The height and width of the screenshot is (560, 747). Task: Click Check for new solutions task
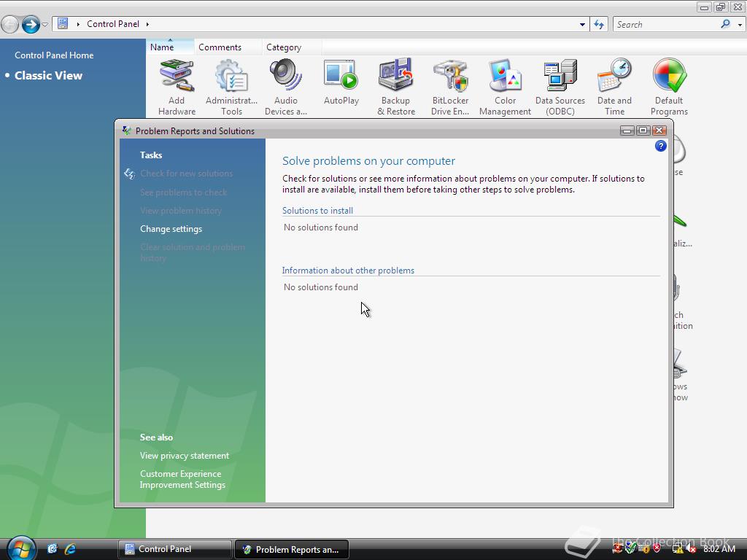point(186,174)
